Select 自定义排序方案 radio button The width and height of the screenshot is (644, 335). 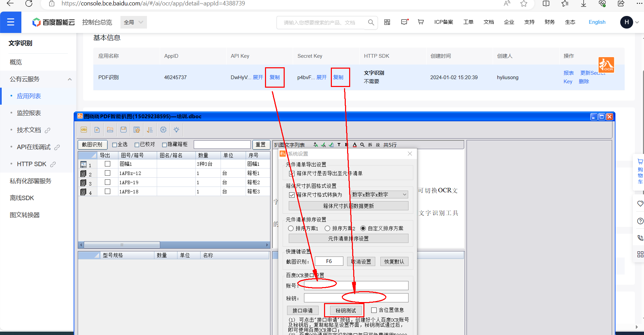pos(363,228)
